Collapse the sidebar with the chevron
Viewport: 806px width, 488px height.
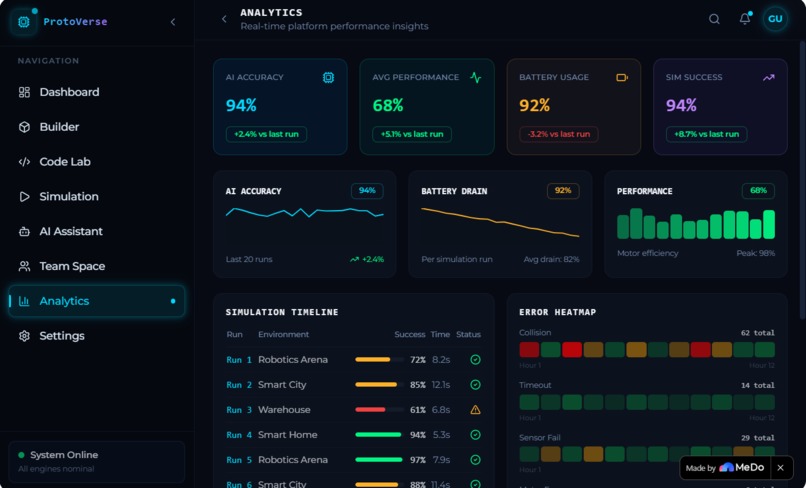tap(173, 22)
